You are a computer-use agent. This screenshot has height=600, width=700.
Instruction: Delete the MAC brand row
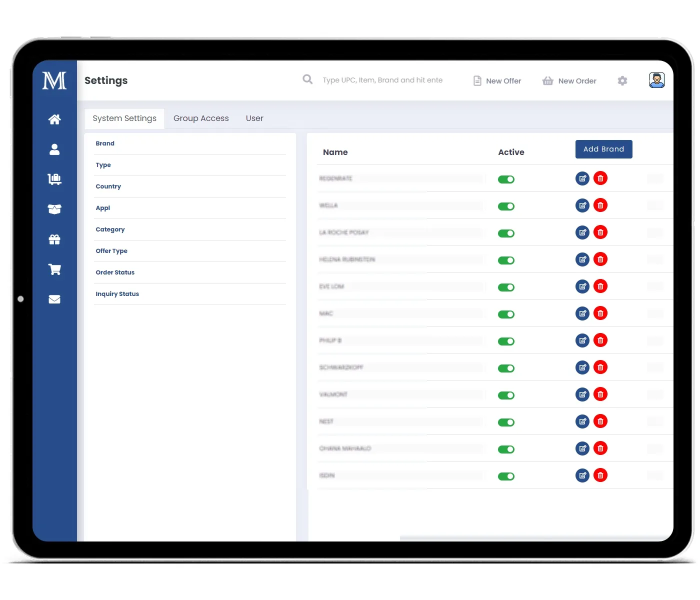pos(600,313)
